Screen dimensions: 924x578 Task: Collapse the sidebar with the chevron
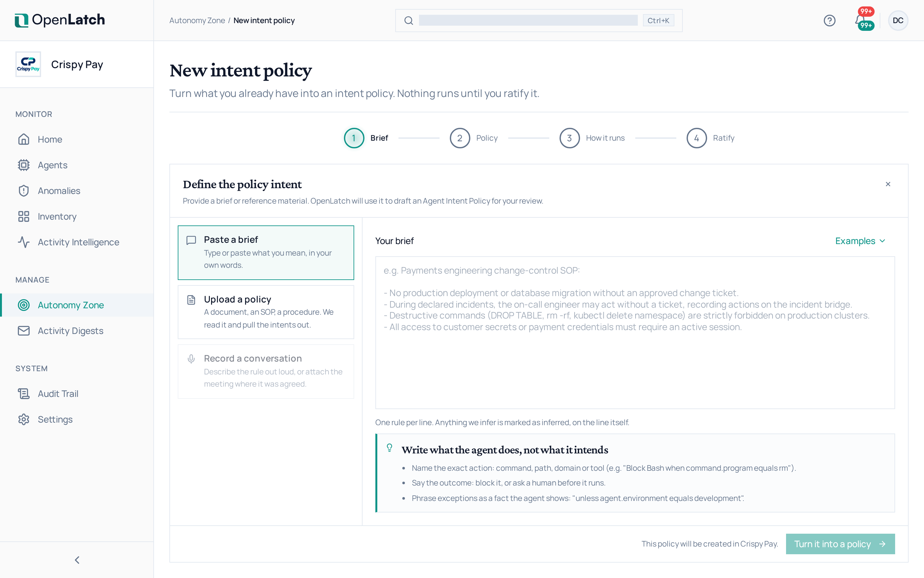(77, 560)
